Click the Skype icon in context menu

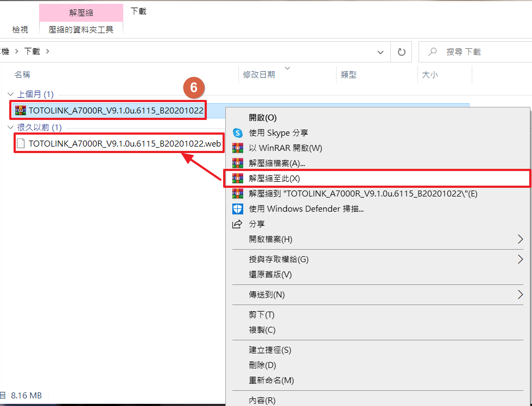238,132
